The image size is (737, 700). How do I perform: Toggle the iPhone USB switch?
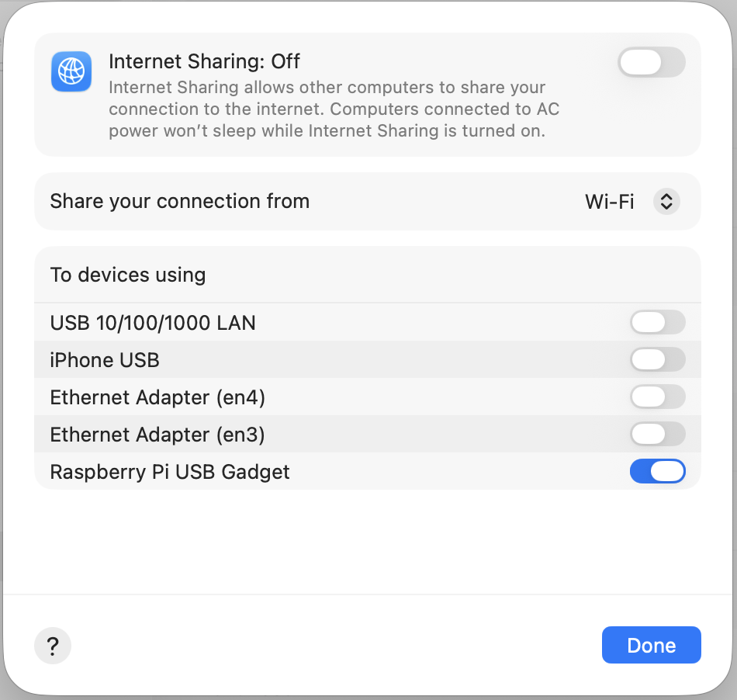tap(657, 359)
